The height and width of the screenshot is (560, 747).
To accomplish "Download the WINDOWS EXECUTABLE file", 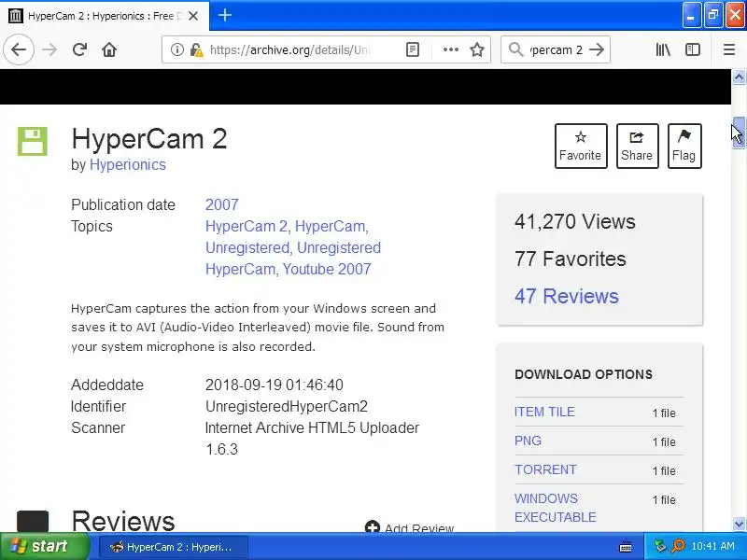I will coord(555,508).
